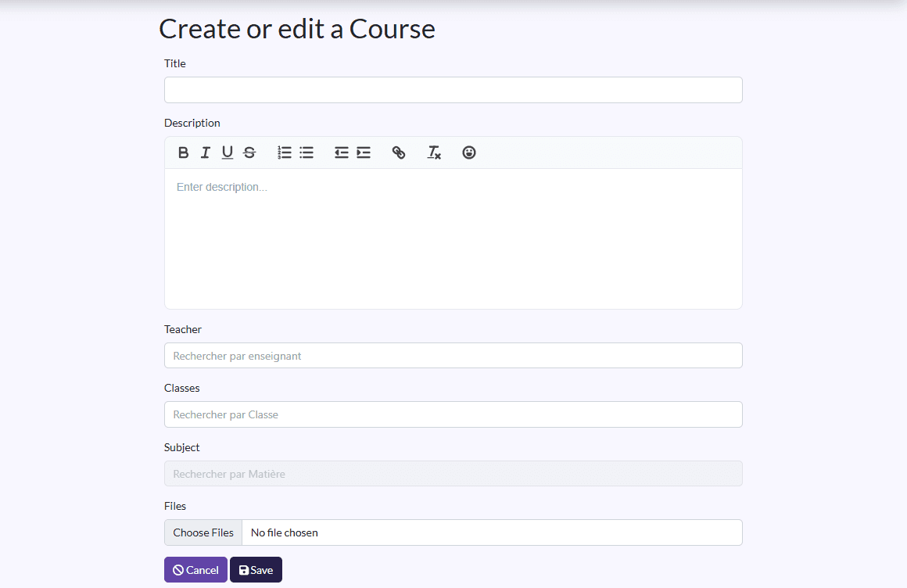Clear text formatting in description

tap(434, 152)
